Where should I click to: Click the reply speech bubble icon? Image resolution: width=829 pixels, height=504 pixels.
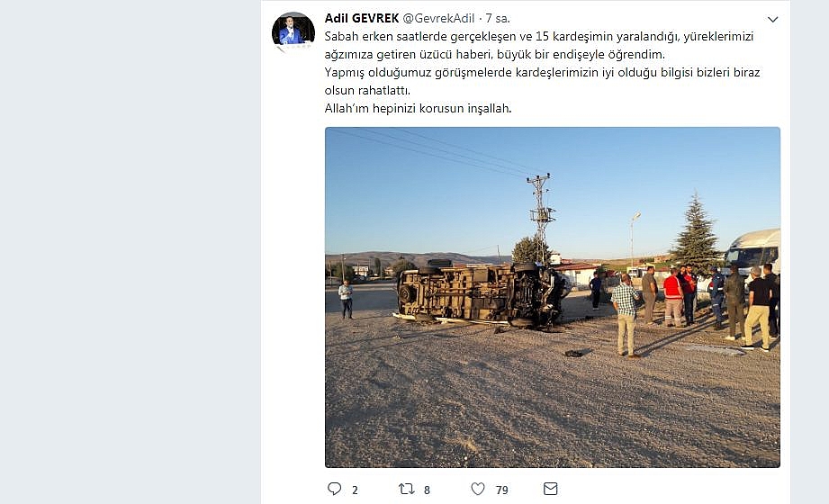point(334,489)
